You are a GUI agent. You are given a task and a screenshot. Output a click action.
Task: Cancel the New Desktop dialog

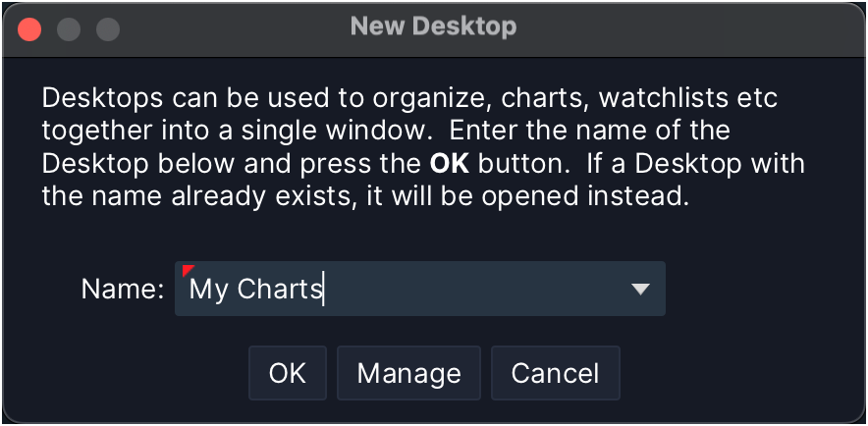coord(555,373)
